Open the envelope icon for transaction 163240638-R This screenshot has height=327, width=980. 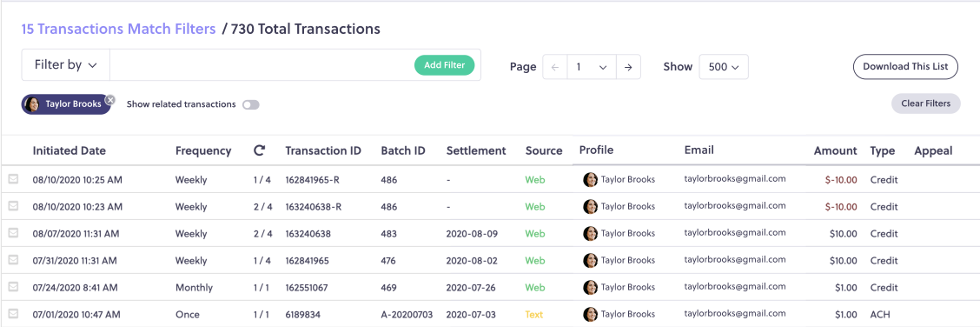(13, 206)
